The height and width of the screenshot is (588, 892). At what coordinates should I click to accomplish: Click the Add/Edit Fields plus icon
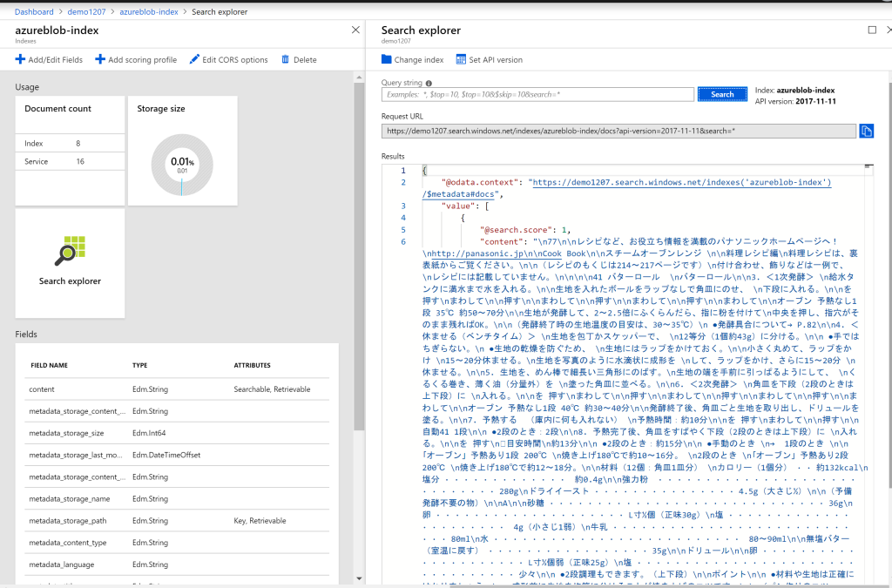click(20, 60)
